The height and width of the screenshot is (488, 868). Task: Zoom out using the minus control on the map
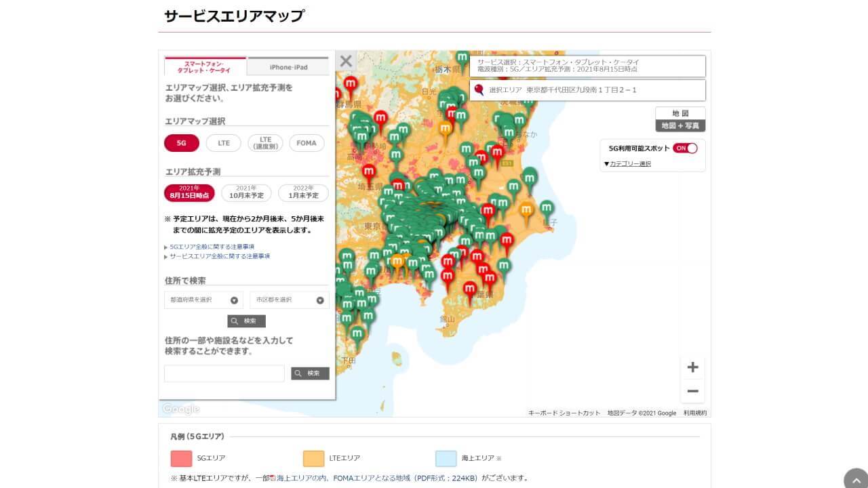[692, 390]
